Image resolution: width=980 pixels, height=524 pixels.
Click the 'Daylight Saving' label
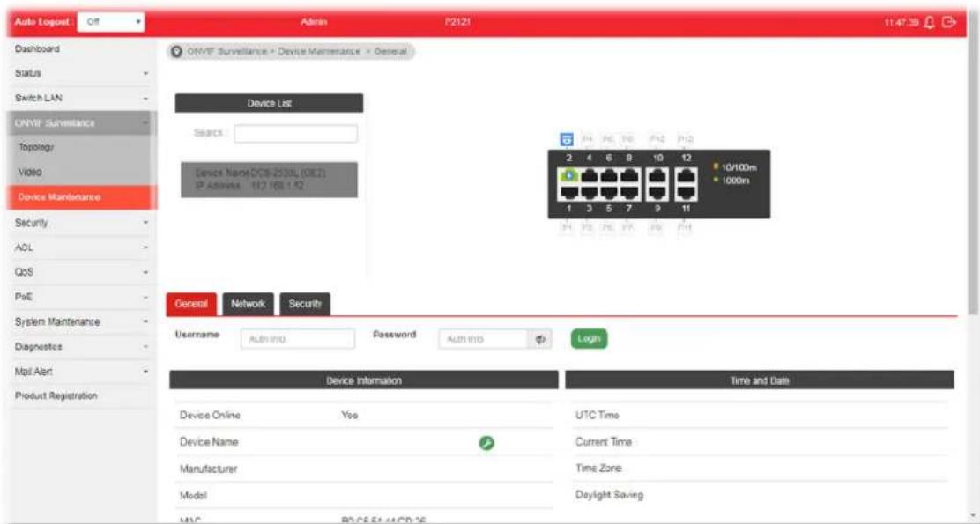click(609, 495)
